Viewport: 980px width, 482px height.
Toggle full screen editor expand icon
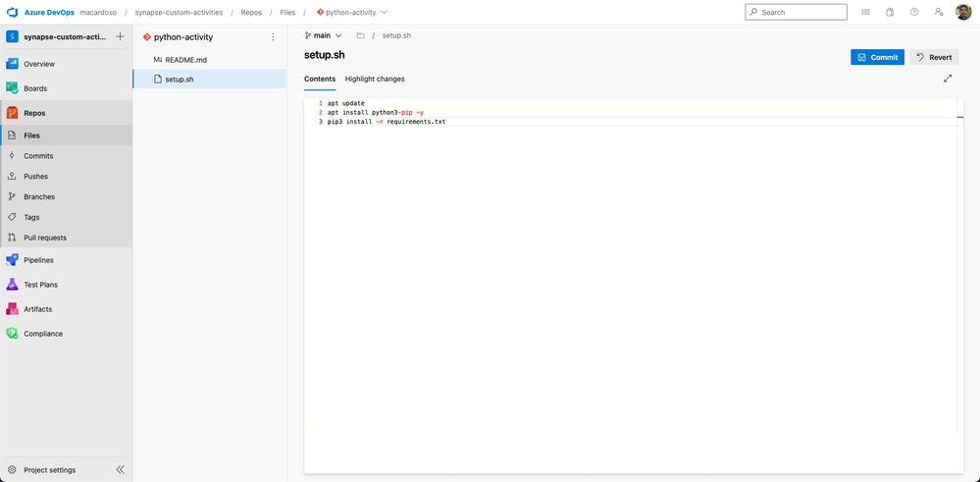coord(949,79)
